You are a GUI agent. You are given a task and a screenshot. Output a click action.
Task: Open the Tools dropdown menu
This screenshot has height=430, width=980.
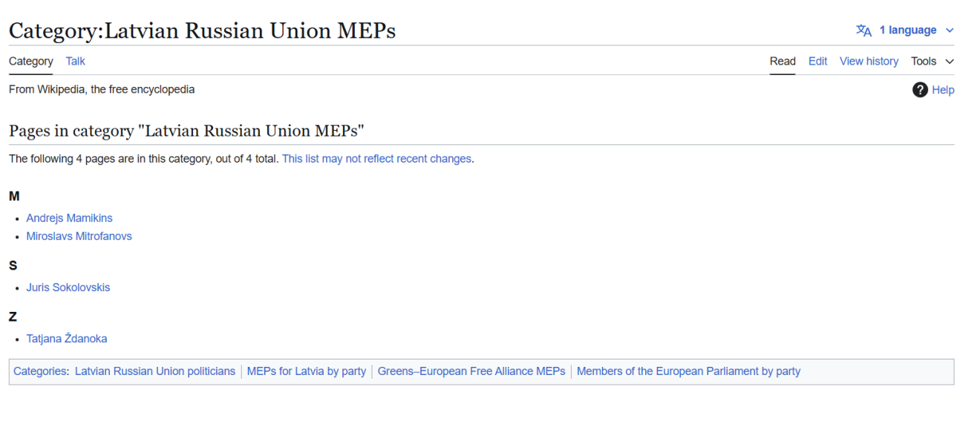pos(924,62)
